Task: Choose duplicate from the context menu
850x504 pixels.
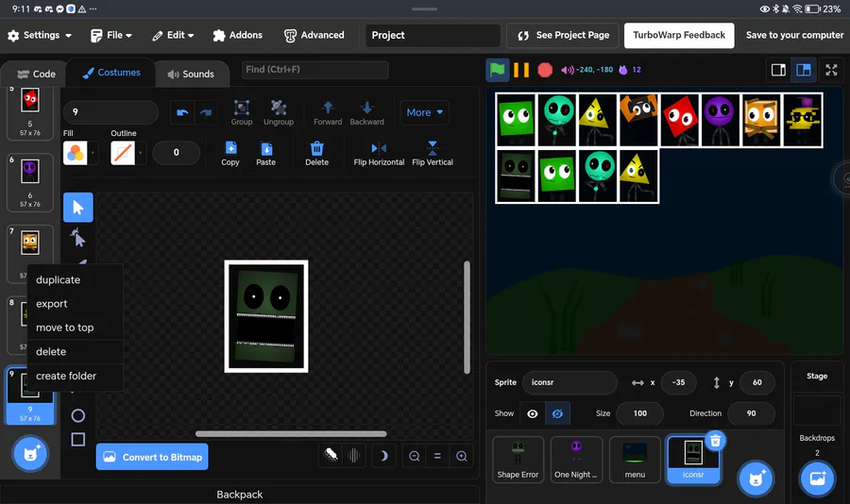Action: (x=75, y=280)
